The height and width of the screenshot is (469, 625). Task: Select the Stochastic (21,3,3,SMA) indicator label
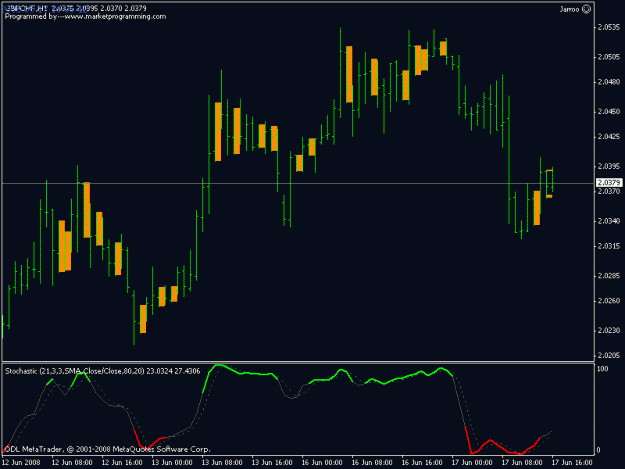102,371
